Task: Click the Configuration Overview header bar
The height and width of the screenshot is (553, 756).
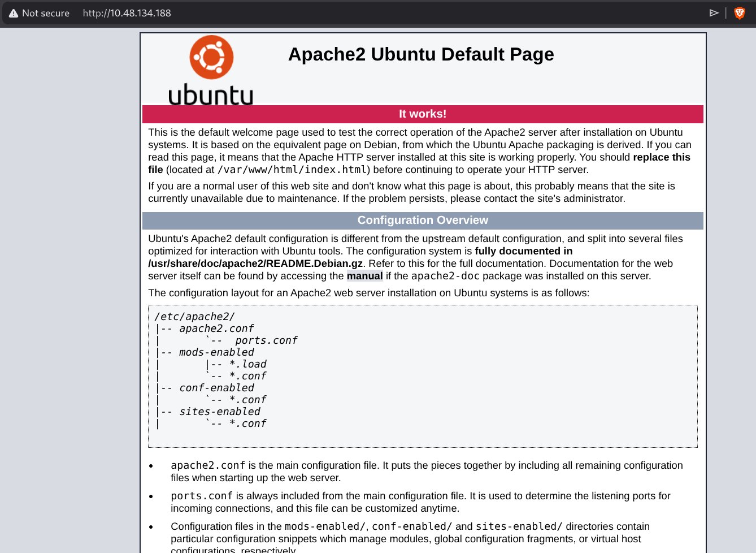Action: [x=423, y=220]
